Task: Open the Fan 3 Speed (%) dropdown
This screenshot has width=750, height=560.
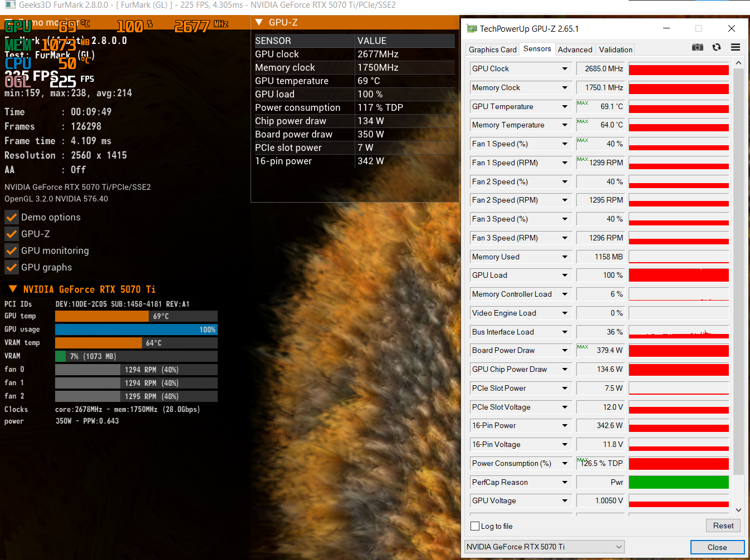Action: [x=565, y=219]
